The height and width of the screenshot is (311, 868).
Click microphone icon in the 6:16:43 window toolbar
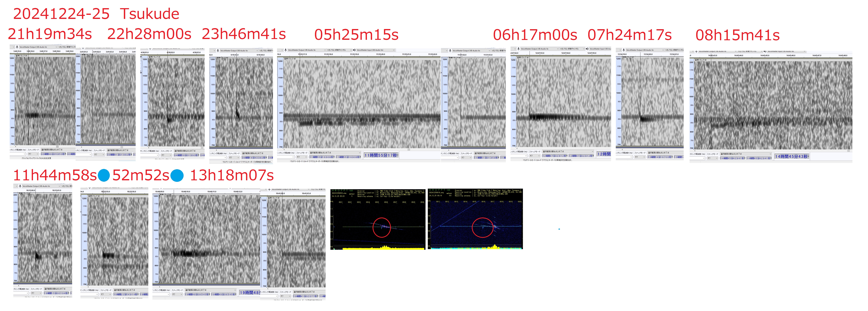pyautogui.click(x=218, y=51)
